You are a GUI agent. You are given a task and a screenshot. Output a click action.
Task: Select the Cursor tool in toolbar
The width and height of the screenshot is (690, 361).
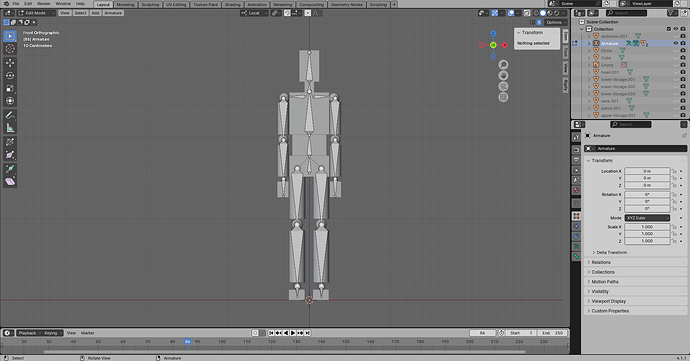10,48
